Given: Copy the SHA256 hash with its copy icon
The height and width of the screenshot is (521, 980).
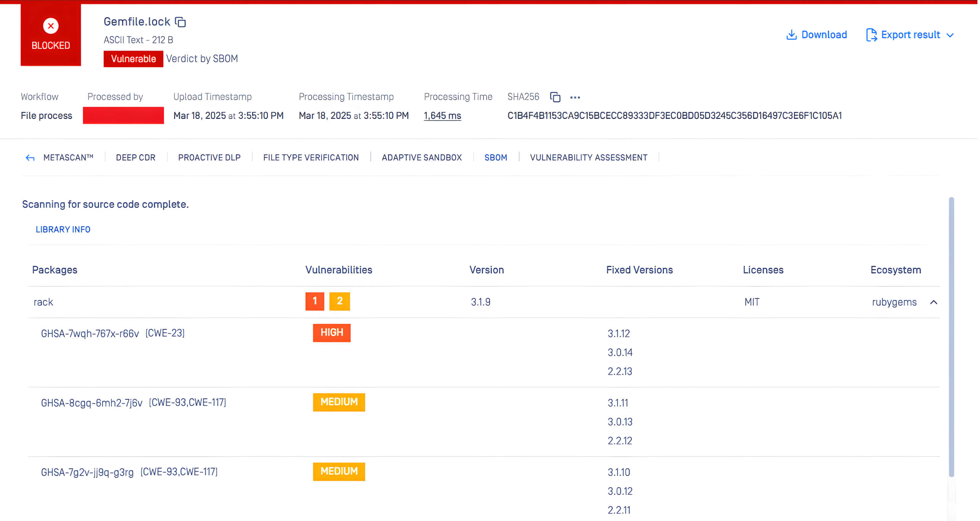Looking at the screenshot, I should click(x=555, y=97).
